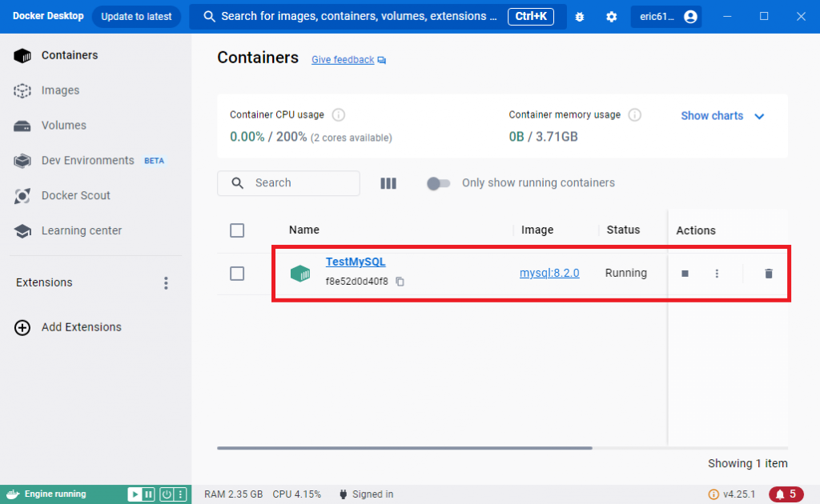Click the version v4.25.1 indicator

pos(732,494)
